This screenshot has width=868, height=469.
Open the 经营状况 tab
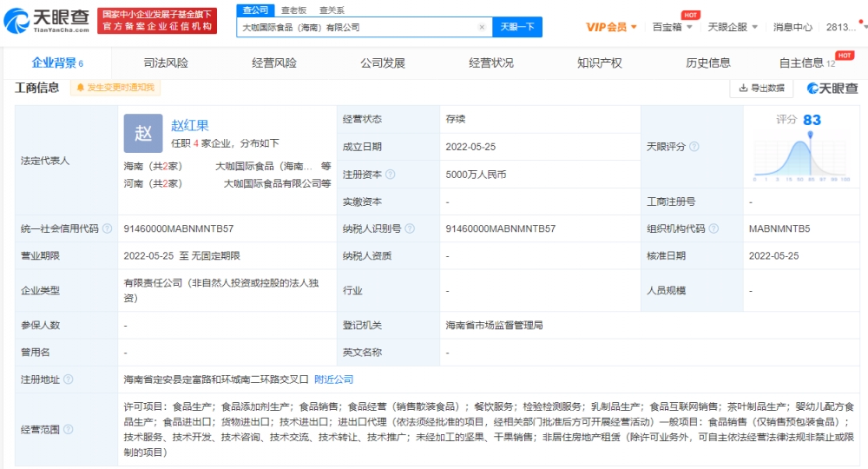[491, 63]
